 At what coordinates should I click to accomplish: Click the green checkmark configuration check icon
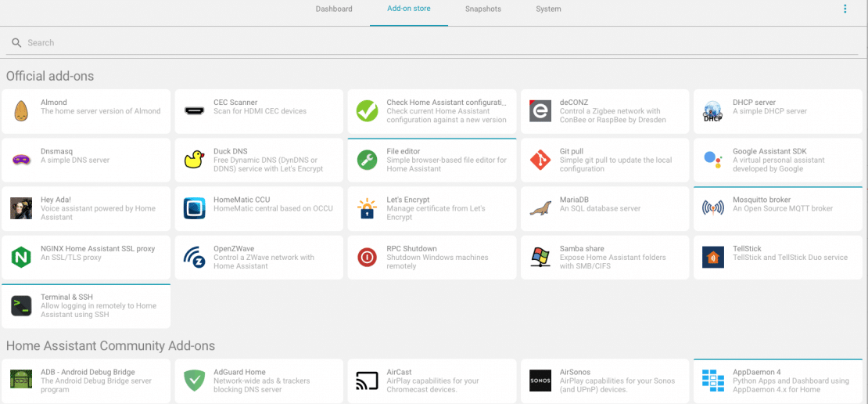(x=367, y=111)
